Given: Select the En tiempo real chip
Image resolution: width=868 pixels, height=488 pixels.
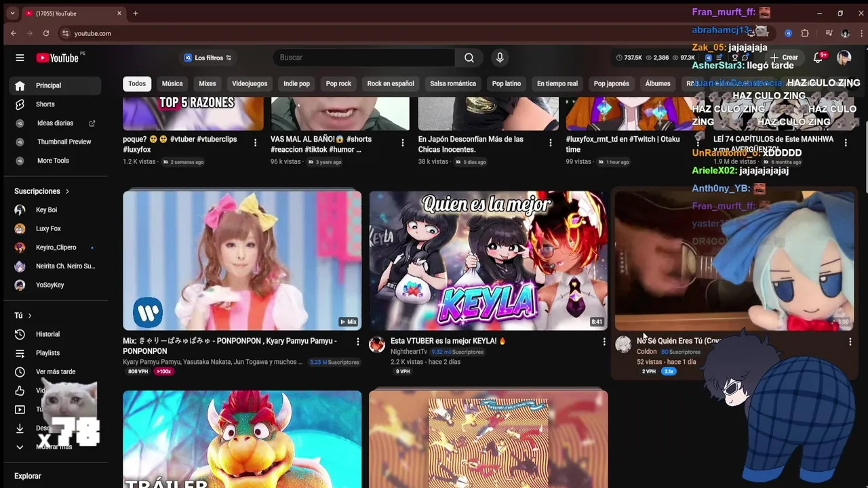Looking at the screenshot, I should [x=557, y=83].
